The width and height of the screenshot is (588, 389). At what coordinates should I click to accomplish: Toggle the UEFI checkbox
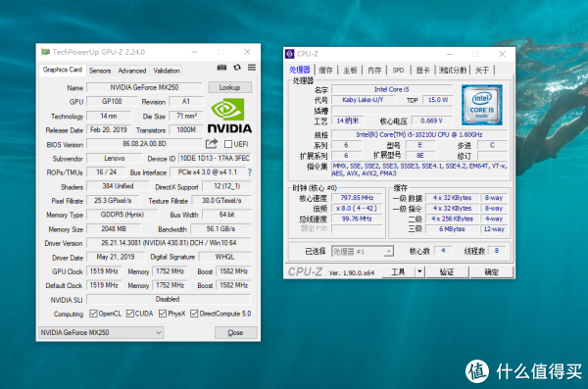point(228,144)
